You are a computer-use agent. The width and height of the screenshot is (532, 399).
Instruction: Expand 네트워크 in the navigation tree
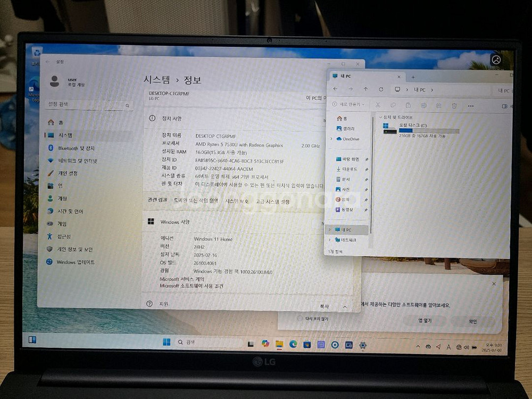tap(329, 240)
